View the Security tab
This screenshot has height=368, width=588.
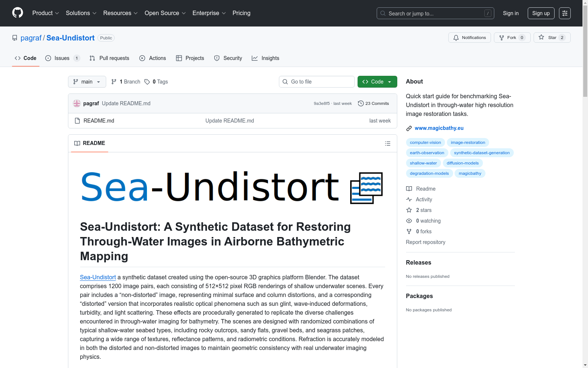coord(228,58)
